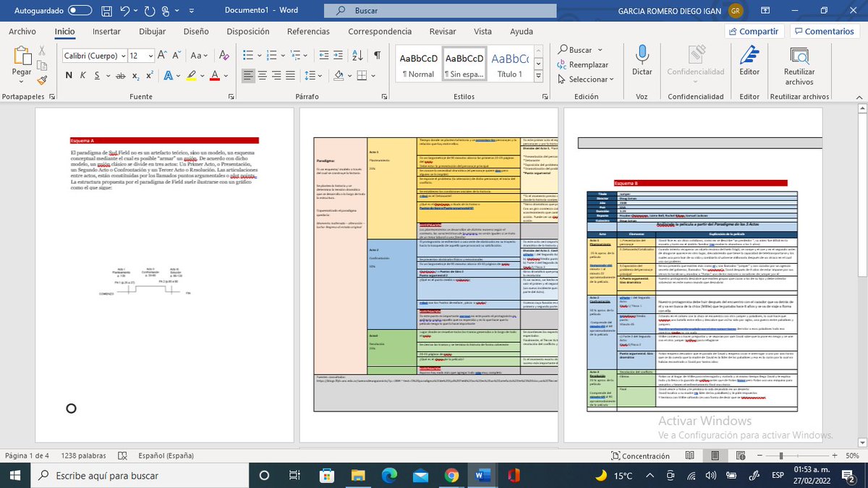The width and height of the screenshot is (868, 488).
Task: Sort the selected text alphabetically
Action: click(x=359, y=56)
